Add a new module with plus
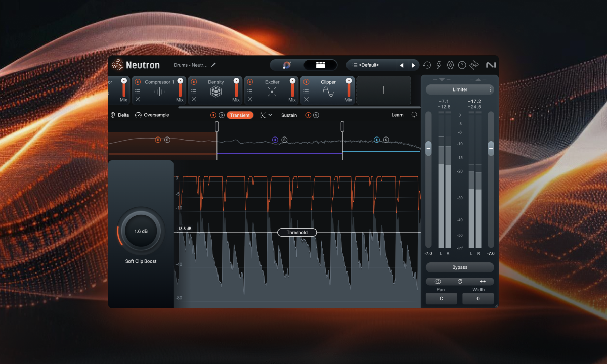The image size is (607, 364). coord(383,90)
